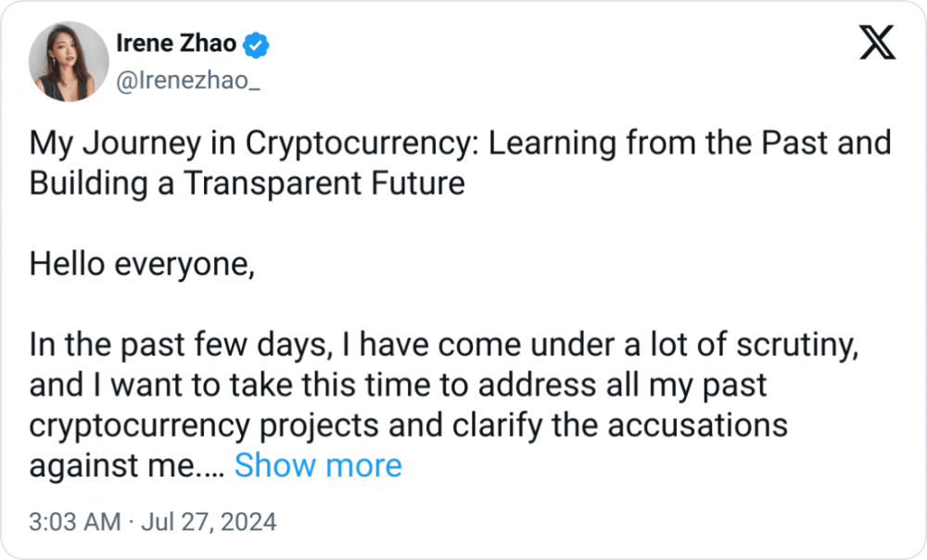This screenshot has height=560, width=927.
Task: Click the blue verified checkmark badge
Action: 256,45
